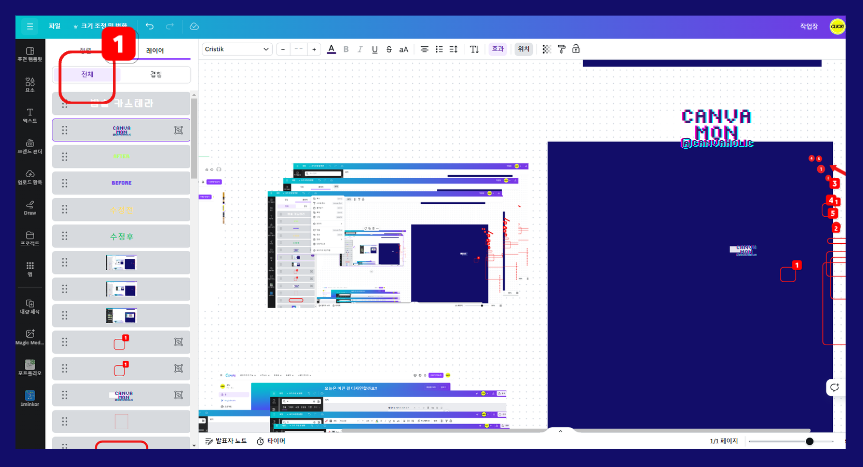Open the Cristik font family dropdown
Image resolution: width=863 pixels, height=467 pixels.
237,49
